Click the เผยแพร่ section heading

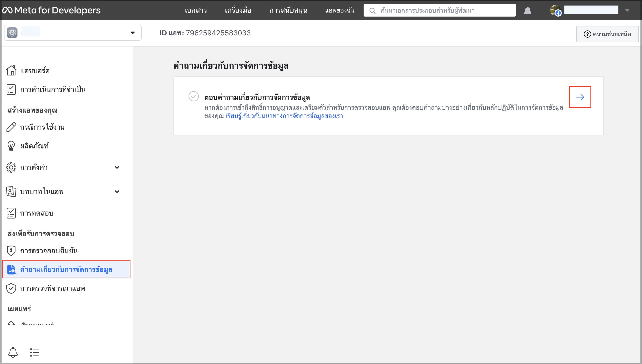(19, 309)
